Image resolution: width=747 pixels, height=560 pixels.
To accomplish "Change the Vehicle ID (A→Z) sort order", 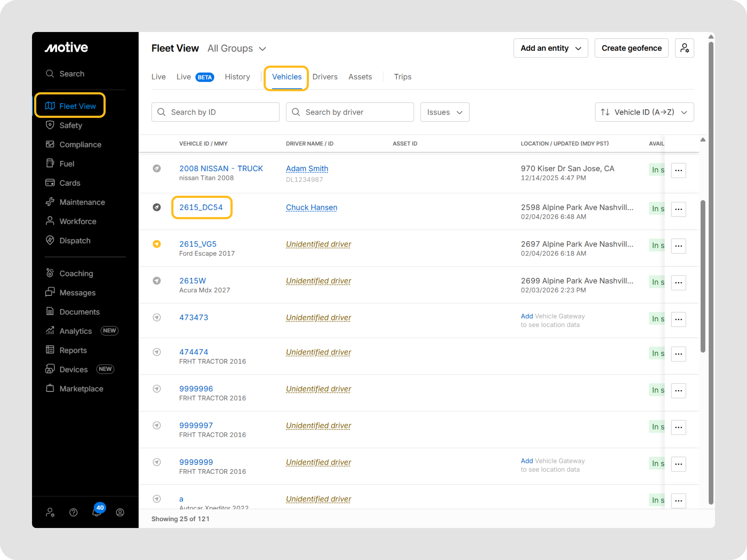I will tap(644, 112).
